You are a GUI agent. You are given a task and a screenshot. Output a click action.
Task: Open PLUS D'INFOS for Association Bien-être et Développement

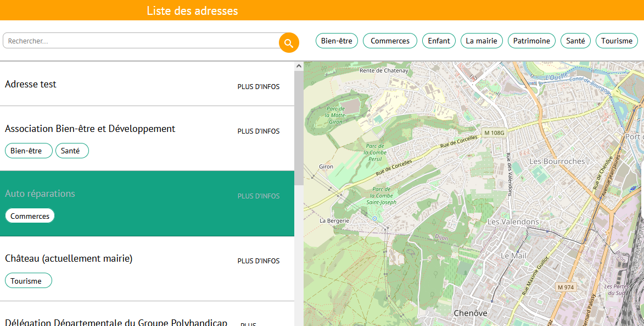258,131
